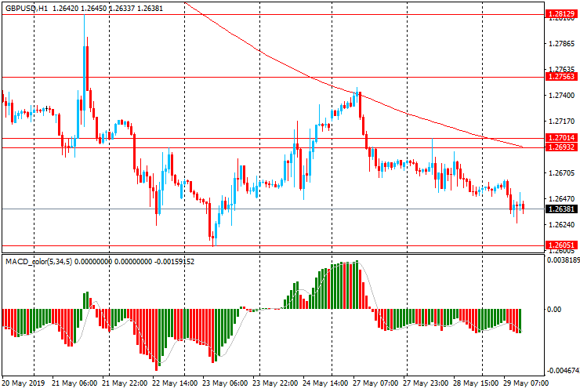Click the 1.27400 price scale value
This screenshot has height=392, width=580.
[561, 96]
